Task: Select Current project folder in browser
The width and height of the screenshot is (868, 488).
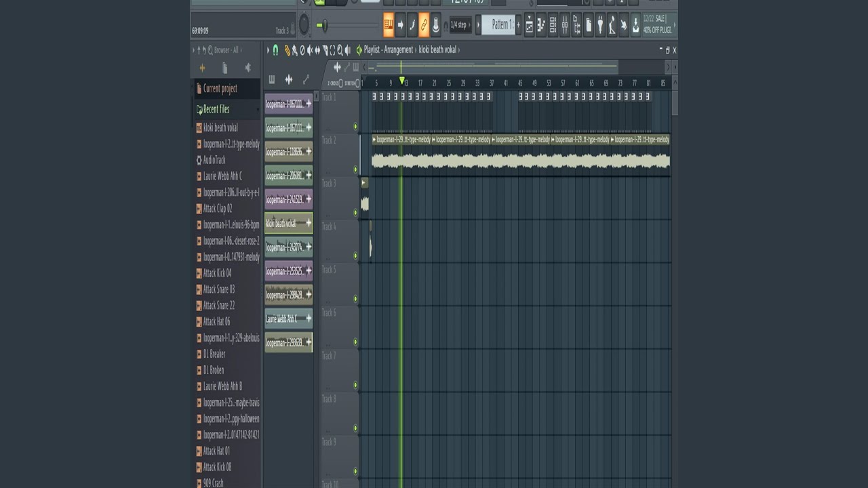Action: [x=220, y=89]
